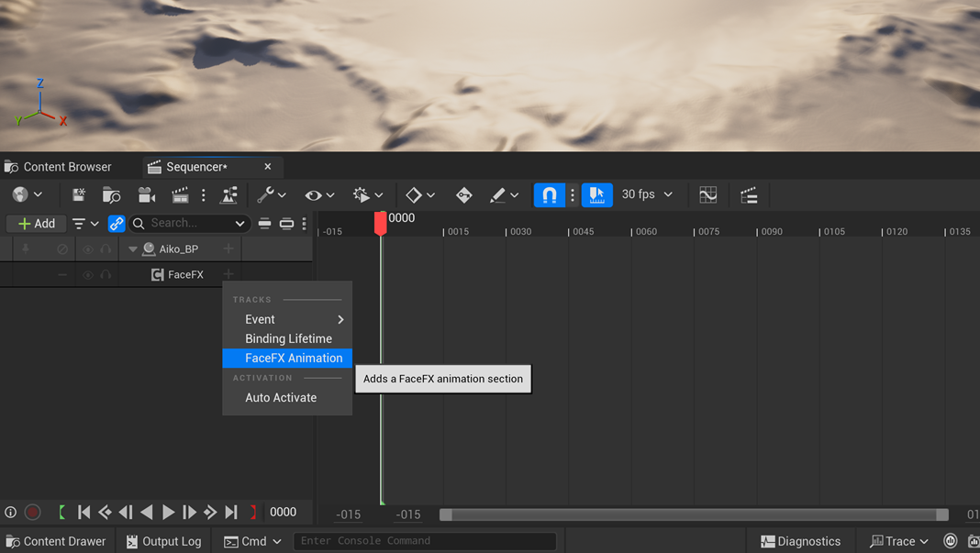This screenshot has width=980, height=553.
Task: Select the FaceFX track label
Action: pyautogui.click(x=185, y=274)
